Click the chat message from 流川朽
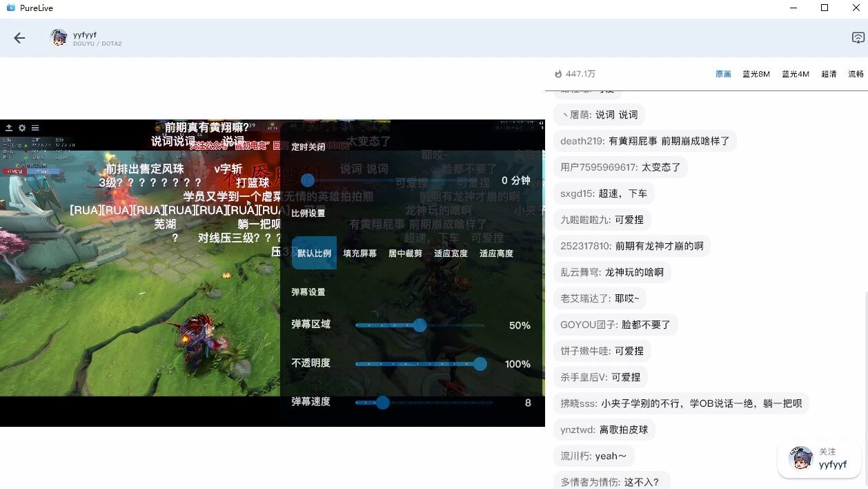The image size is (868, 489). 593,456
